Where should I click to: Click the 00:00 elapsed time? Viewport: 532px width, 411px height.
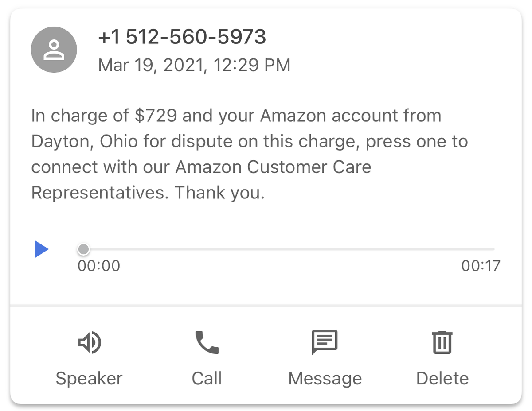coord(99,266)
